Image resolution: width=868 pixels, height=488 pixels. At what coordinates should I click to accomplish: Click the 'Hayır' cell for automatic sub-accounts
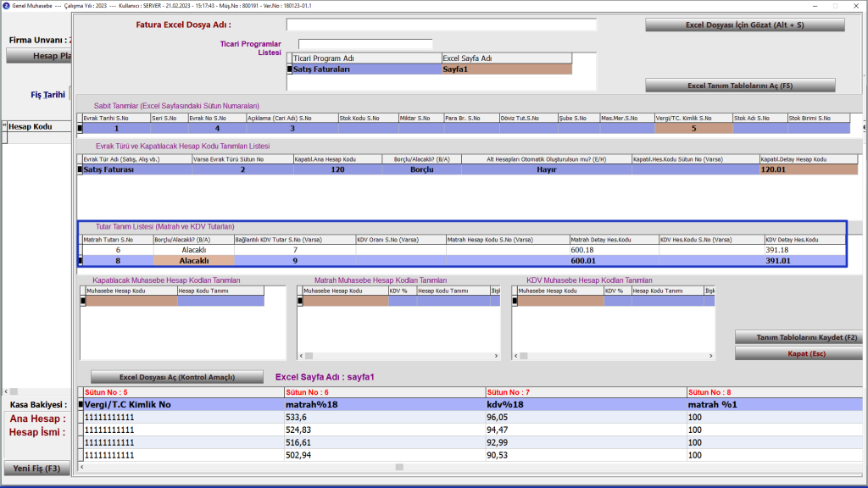(x=546, y=169)
